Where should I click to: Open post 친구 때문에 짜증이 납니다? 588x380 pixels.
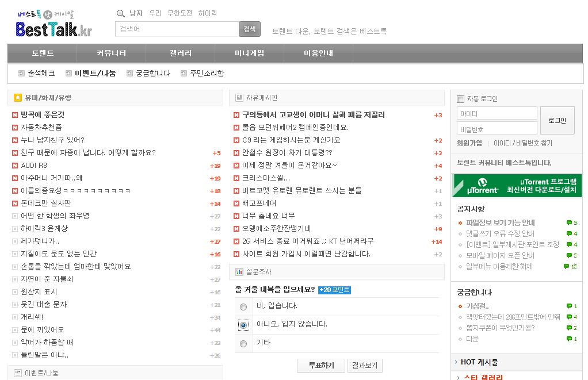tap(88, 153)
